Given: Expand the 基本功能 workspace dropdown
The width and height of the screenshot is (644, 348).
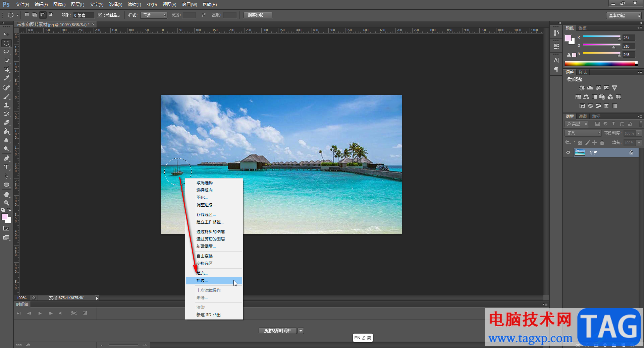Looking at the screenshot, I should tap(624, 16).
